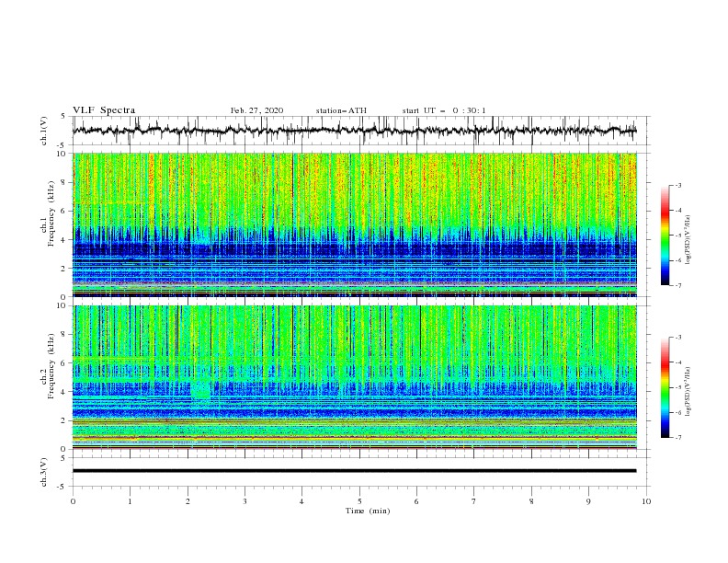
Task: Click the time axis tick label "9"
Action: pos(588,501)
